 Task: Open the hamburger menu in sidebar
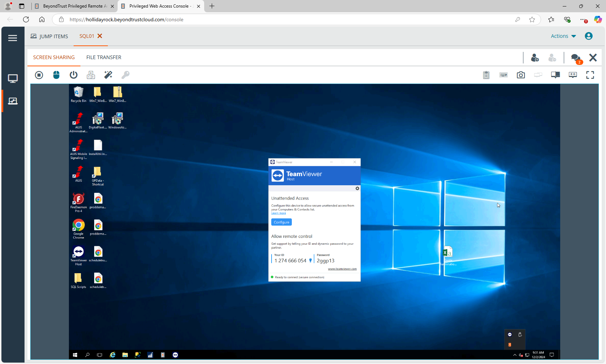[13, 38]
